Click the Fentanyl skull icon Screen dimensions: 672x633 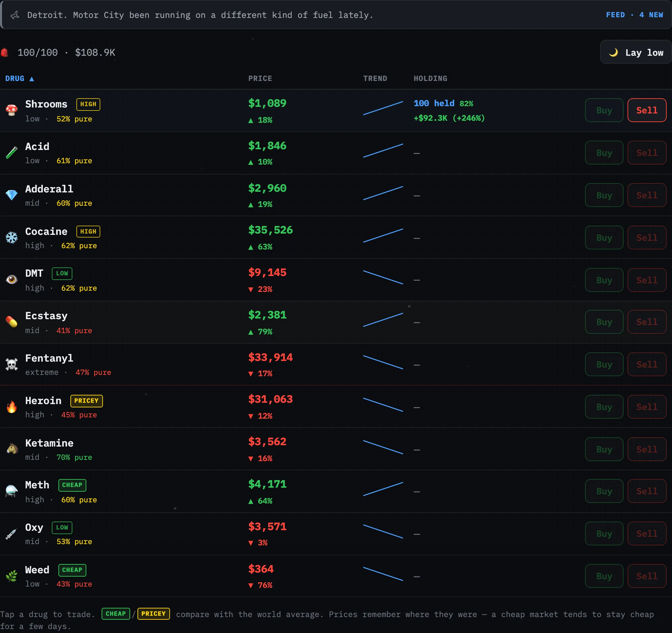pos(12,365)
